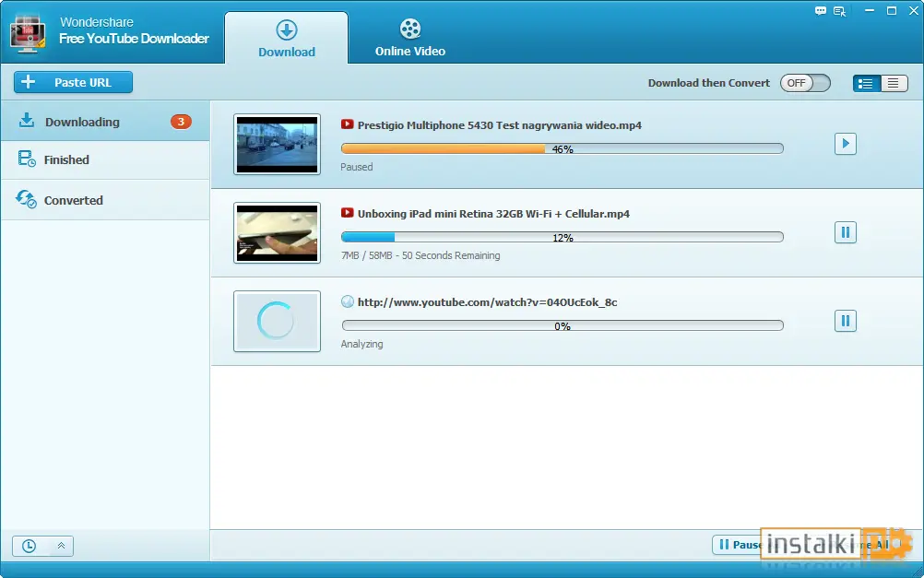Switch to compact list view
924x578 pixels.
[894, 83]
